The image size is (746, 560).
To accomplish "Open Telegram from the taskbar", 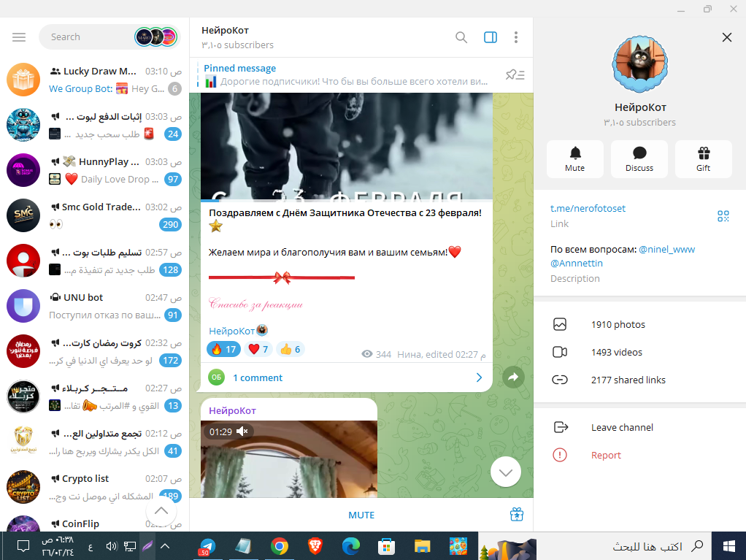I will 207,546.
